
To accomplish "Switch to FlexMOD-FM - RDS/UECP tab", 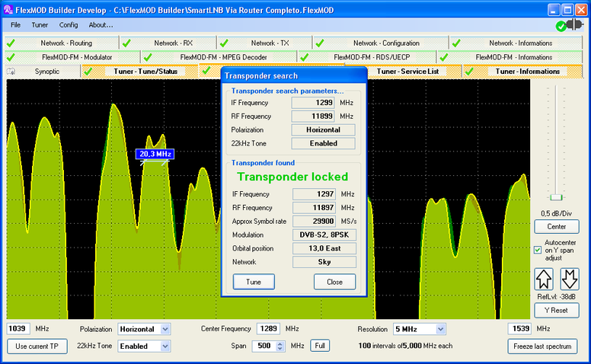I will (367, 57).
